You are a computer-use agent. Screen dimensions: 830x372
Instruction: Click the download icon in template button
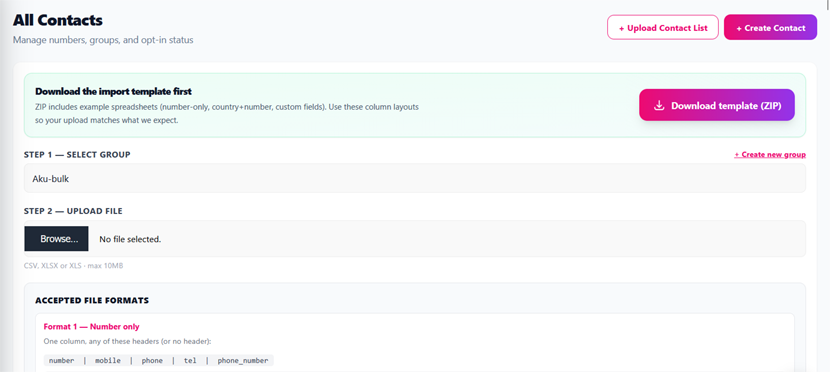(x=659, y=105)
